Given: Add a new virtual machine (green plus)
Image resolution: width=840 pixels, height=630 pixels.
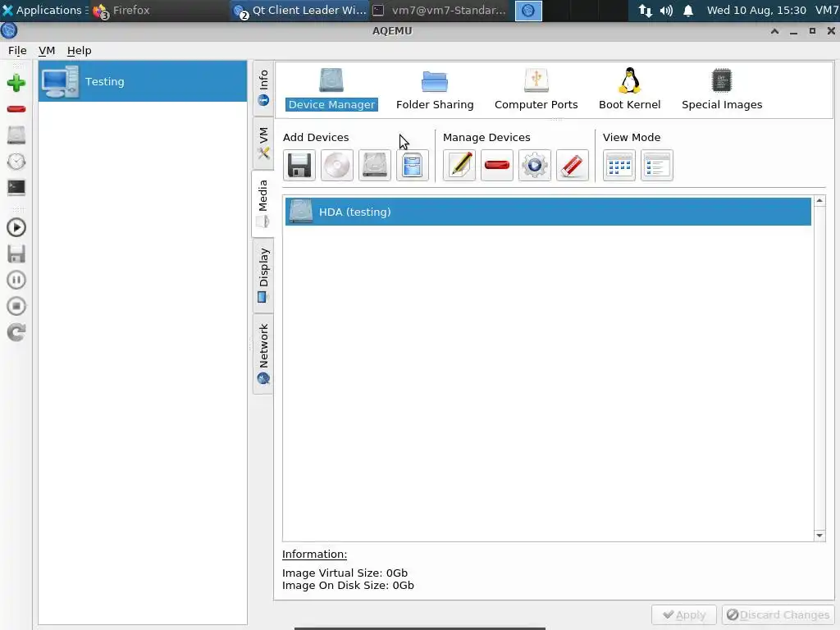Looking at the screenshot, I should [16, 83].
